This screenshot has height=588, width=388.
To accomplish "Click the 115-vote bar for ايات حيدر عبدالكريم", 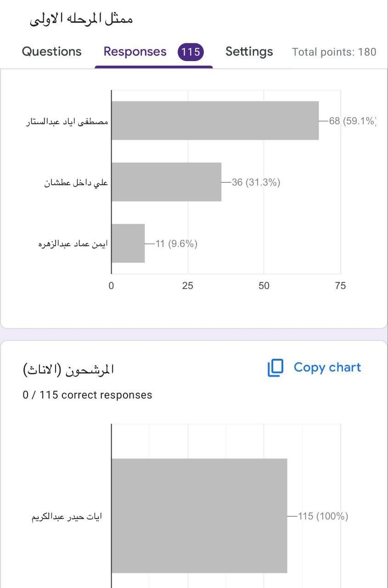I will (x=199, y=515).
